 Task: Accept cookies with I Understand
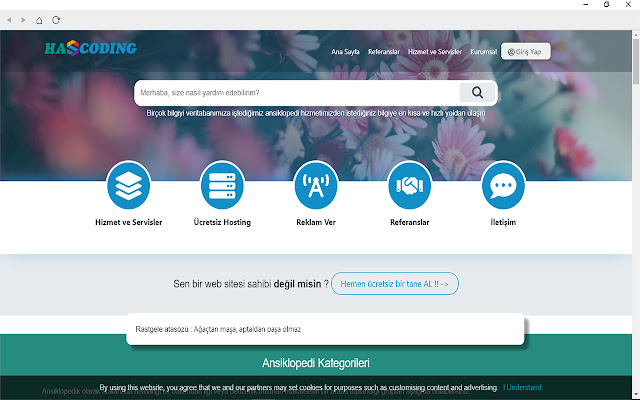click(522, 387)
